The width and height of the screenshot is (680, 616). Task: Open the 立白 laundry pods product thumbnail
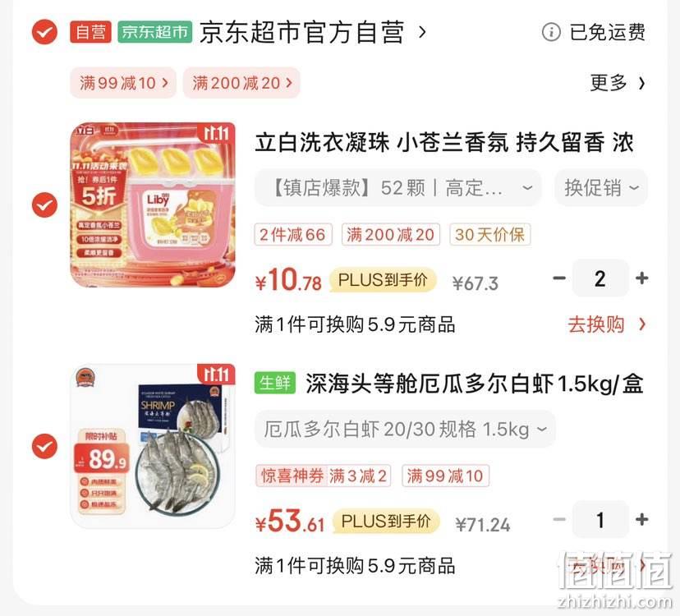pos(153,205)
